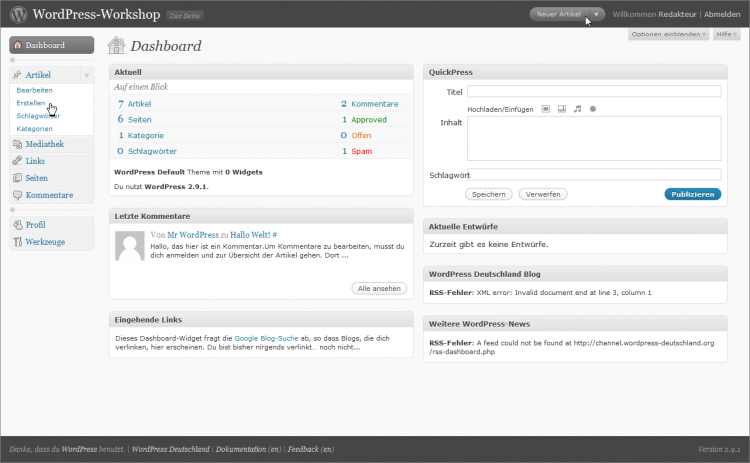Image resolution: width=750 pixels, height=463 pixels.
Task: Click the Werkzeuge tools icon in the sidebar
Action: click(x=18, y=242)
